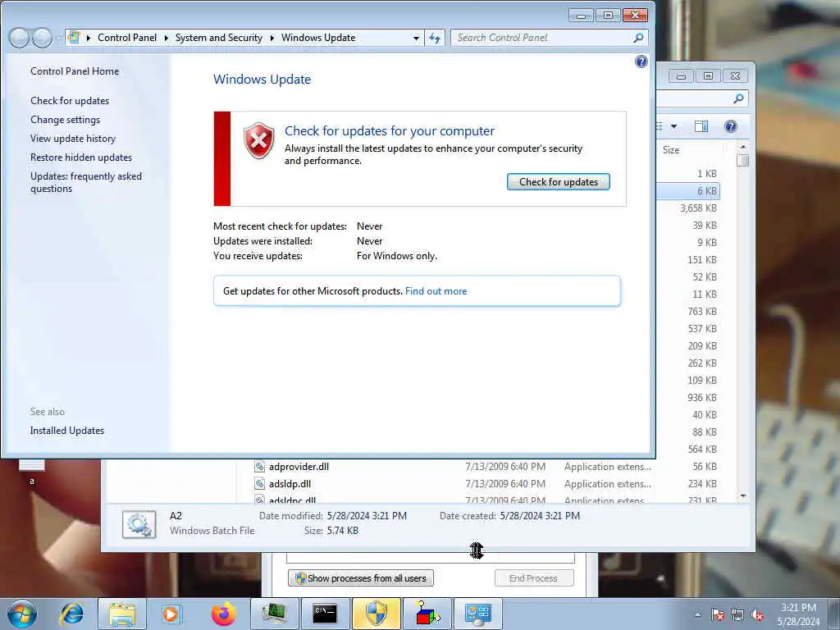Show hidden tray icons arrow

coord(697,615)
